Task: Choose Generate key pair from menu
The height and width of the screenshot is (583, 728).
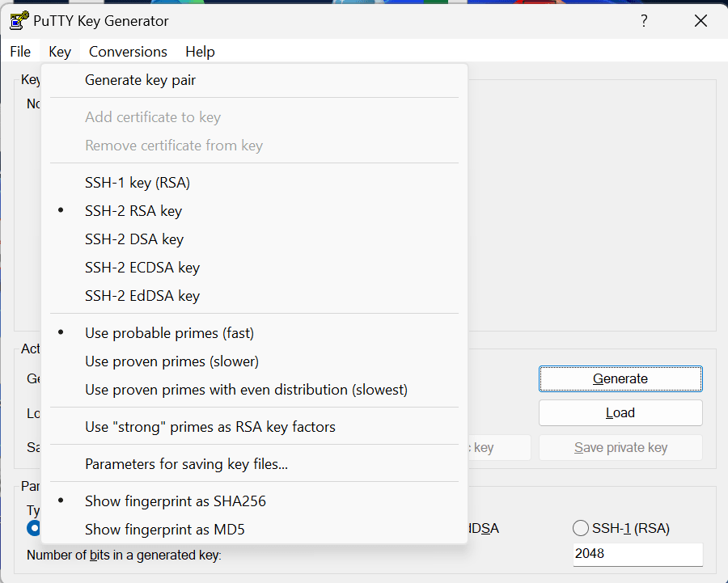Action: coord(255,80)
